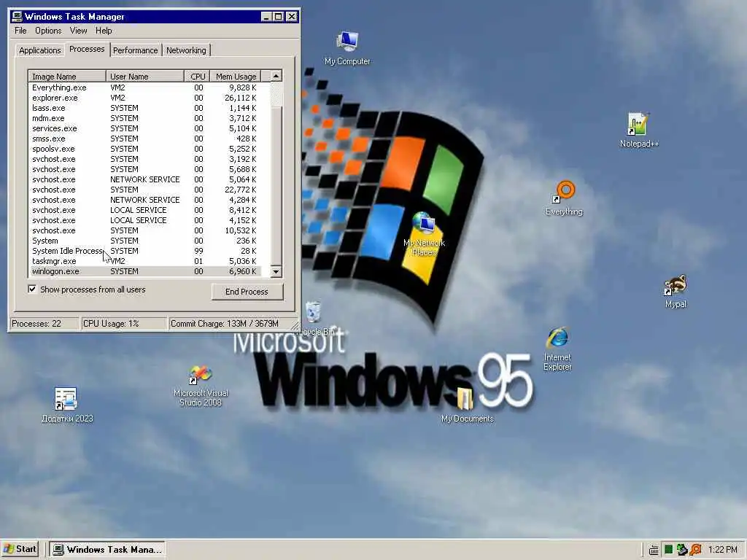Open the Everything desktop shortcut
The width and height of the screenshot is (747, 560).
pos(565,198)
